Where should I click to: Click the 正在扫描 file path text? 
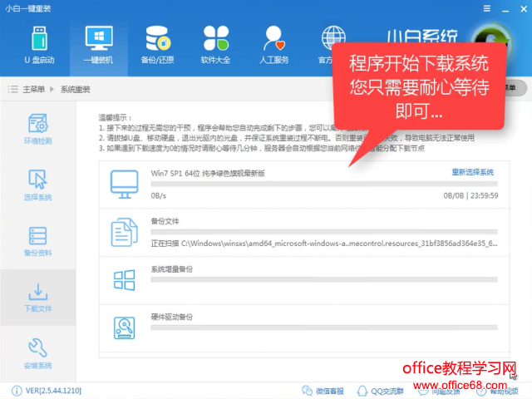[x=324, y=244]
